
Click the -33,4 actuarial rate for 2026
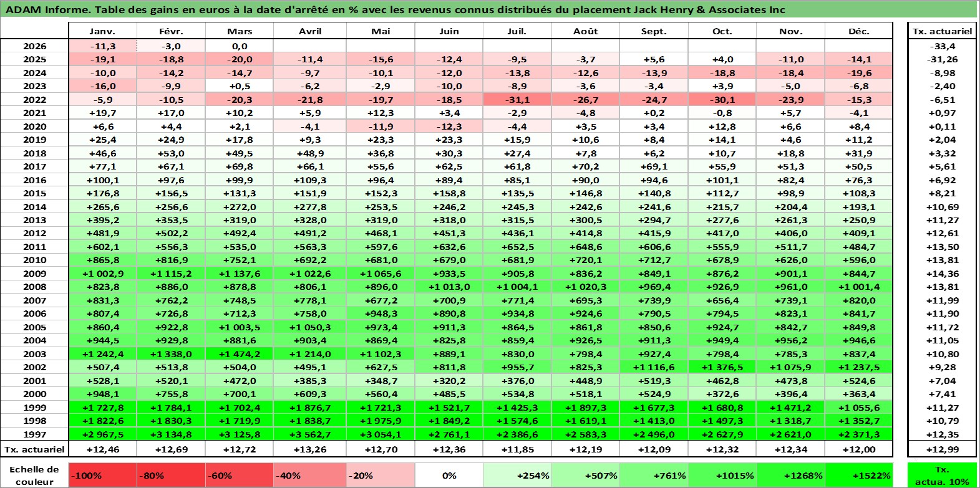pyautogui.click(x=942, y=46)
